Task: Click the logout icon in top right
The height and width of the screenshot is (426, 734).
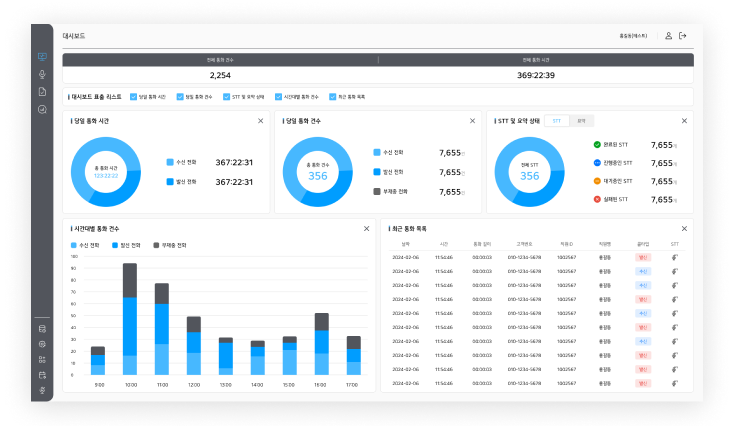Action: click(683, 36)
